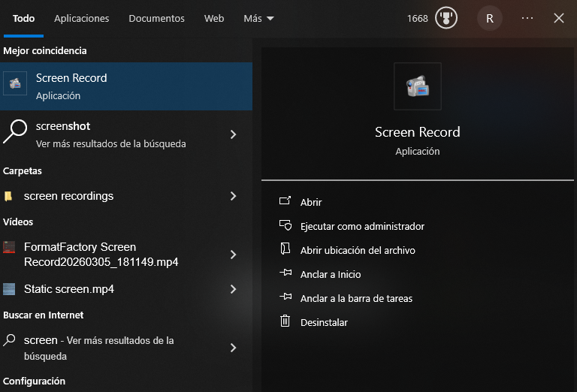Expand the Más dropdown menu

[258, 18]
